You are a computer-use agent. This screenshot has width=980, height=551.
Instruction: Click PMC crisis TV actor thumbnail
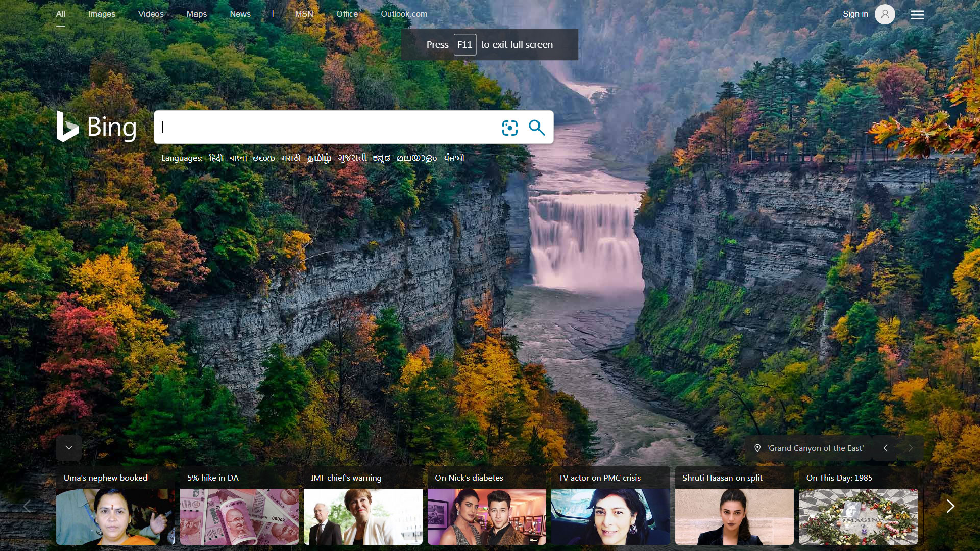[x=610, y=517]
